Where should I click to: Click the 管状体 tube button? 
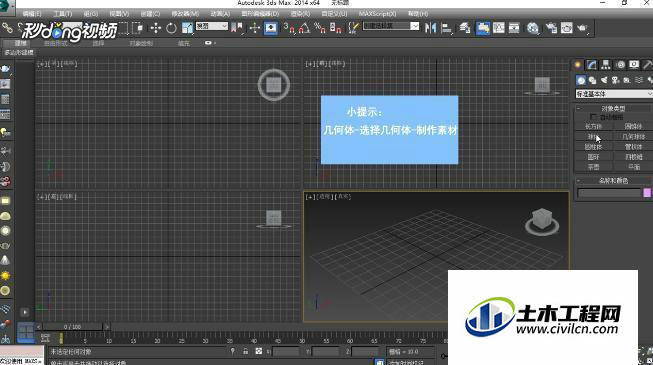[633, 147]
